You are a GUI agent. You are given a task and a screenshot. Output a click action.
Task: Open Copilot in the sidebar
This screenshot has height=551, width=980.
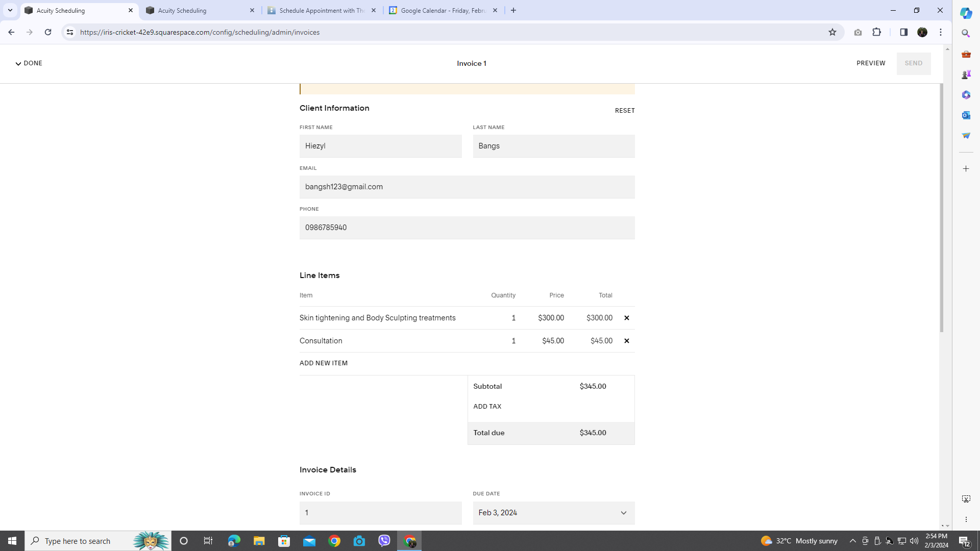(x=966, y=13)
